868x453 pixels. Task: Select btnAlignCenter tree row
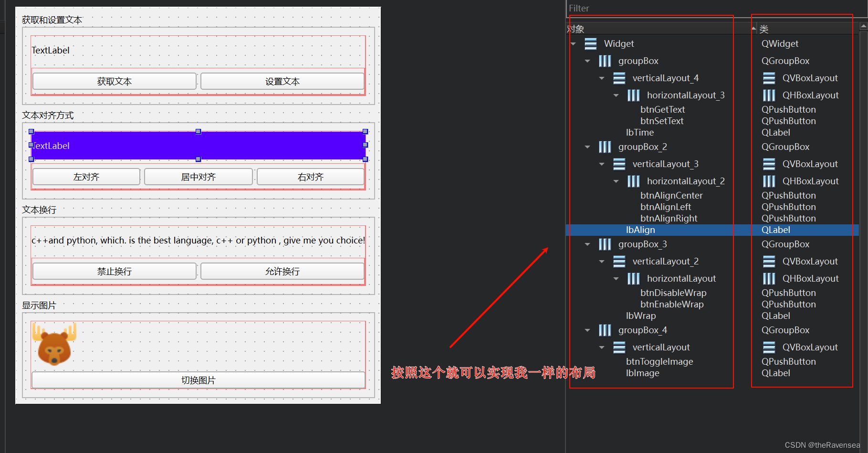(671, 196)
